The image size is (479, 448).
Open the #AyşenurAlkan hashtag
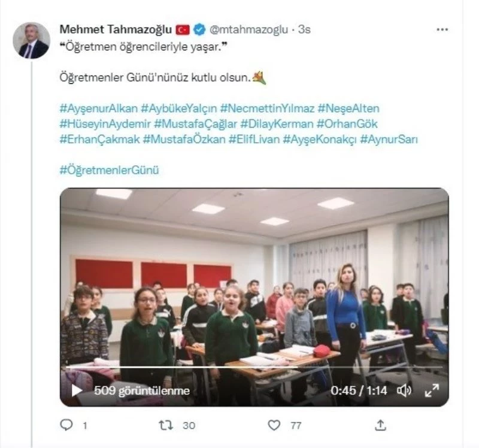pyautogui.click(x=99, y=108)
